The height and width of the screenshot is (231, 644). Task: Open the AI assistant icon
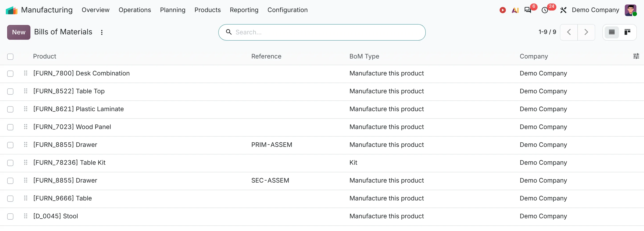tap(515, 10)
